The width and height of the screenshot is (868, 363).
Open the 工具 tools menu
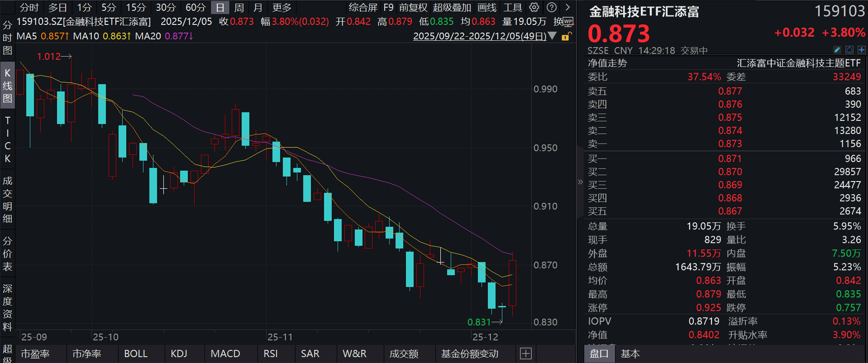[x=513, y=7]
